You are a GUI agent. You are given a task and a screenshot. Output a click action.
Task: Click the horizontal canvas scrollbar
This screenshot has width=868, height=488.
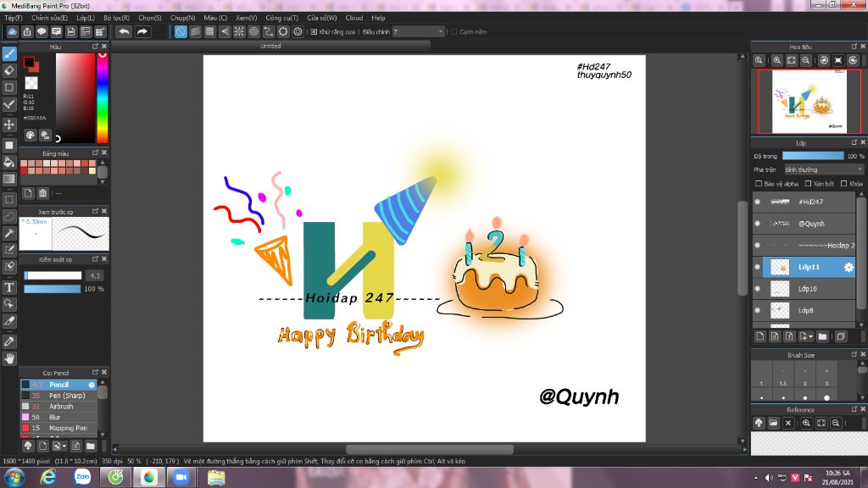coord(430,449)
